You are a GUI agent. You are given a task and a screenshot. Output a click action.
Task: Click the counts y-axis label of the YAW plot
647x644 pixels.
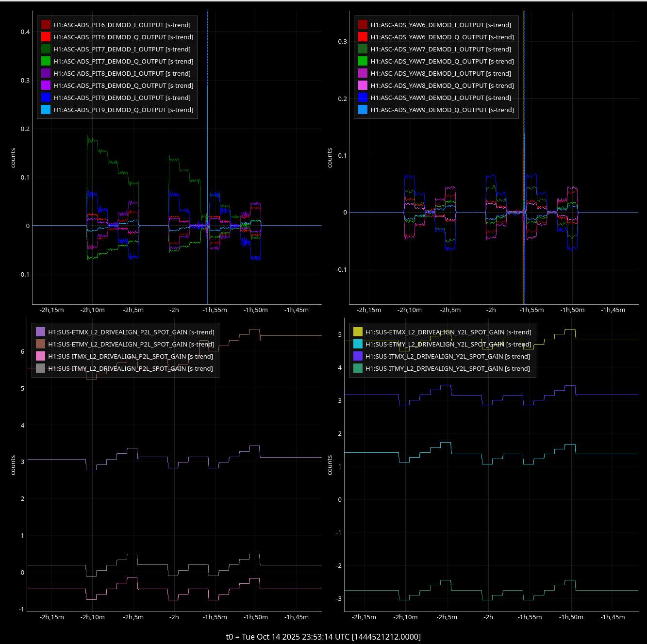[x=330, y=158]
